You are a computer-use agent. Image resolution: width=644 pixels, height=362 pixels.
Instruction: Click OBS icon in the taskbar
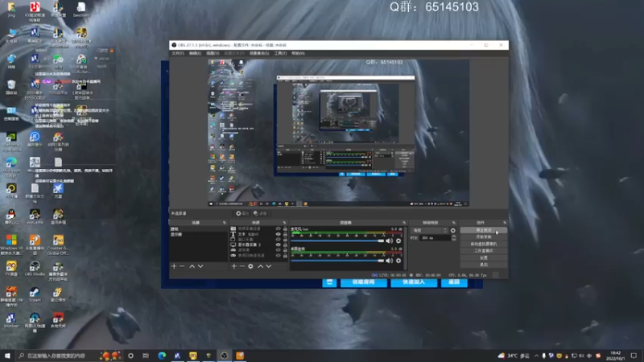point(224,356)
